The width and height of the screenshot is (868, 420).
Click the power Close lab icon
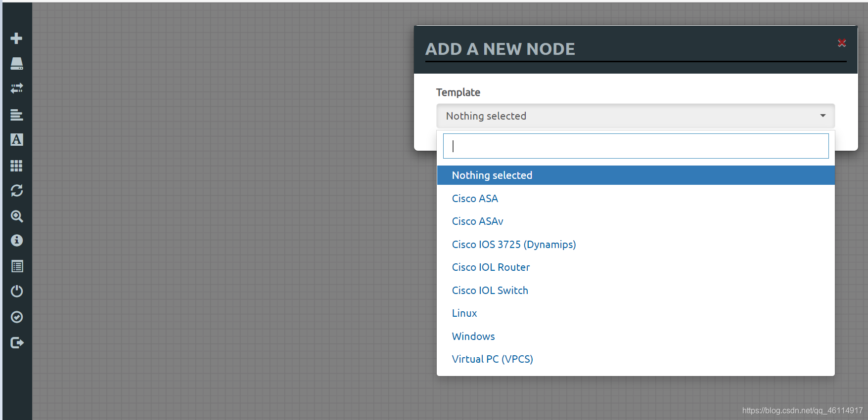tap(16, 291)
